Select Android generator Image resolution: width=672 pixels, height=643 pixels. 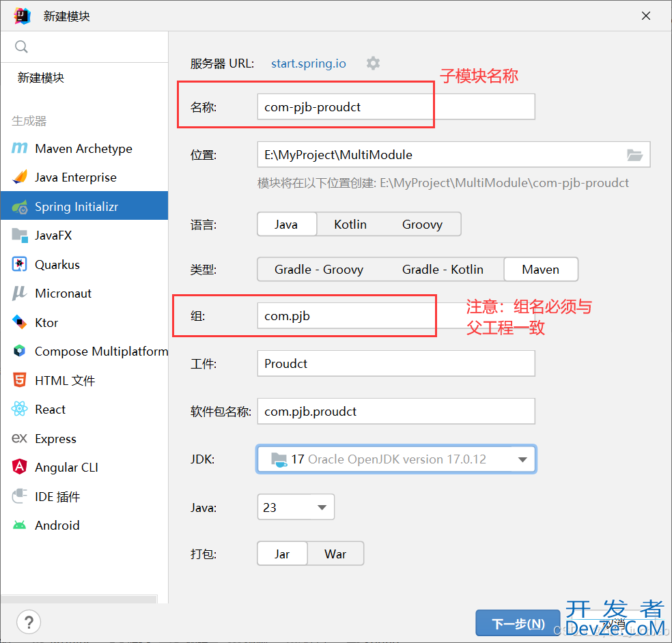tap(85, 525)
